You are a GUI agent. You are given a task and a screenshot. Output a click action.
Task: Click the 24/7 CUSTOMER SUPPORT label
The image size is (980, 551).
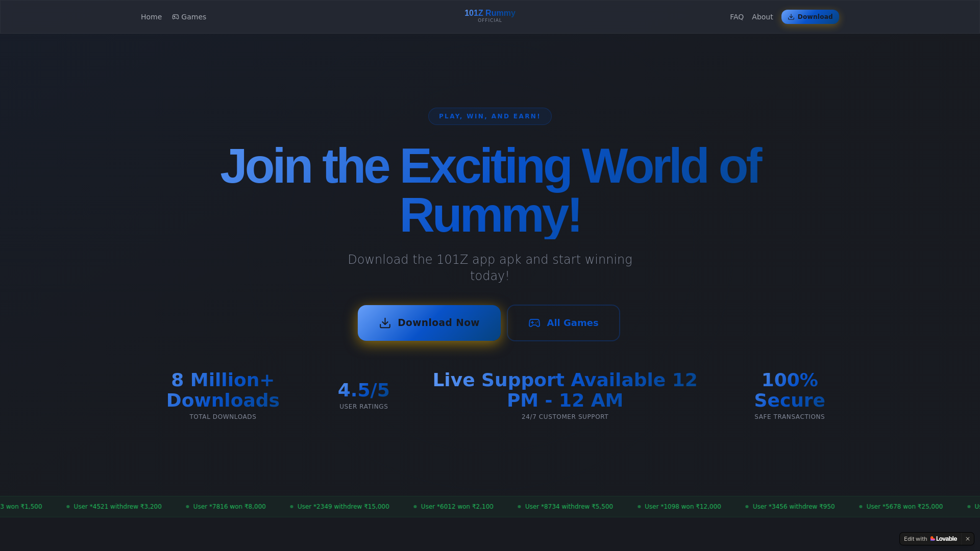coord(565,417)
